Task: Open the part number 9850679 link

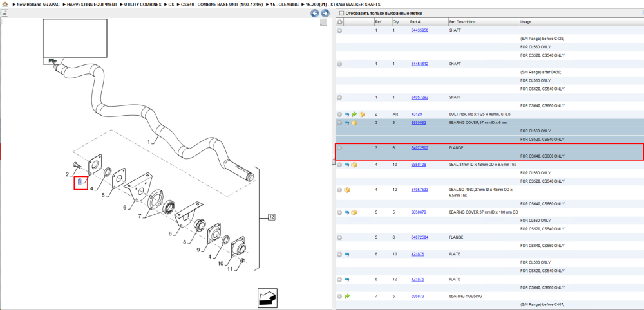Action: click(418, 212)
